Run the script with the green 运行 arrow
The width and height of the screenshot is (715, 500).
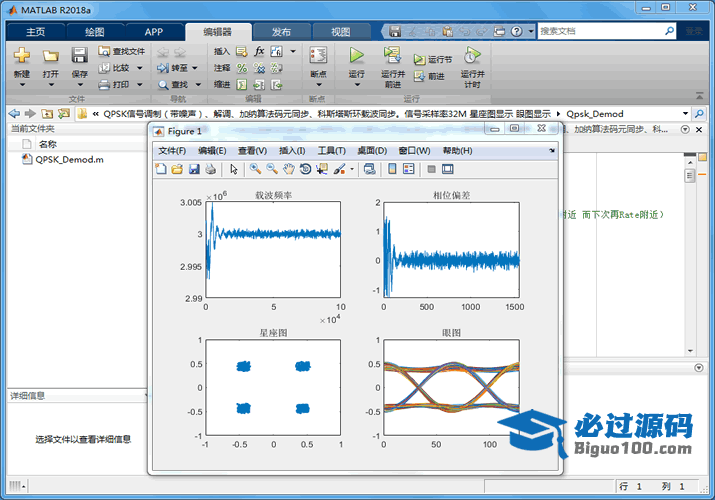click(357, 56)
